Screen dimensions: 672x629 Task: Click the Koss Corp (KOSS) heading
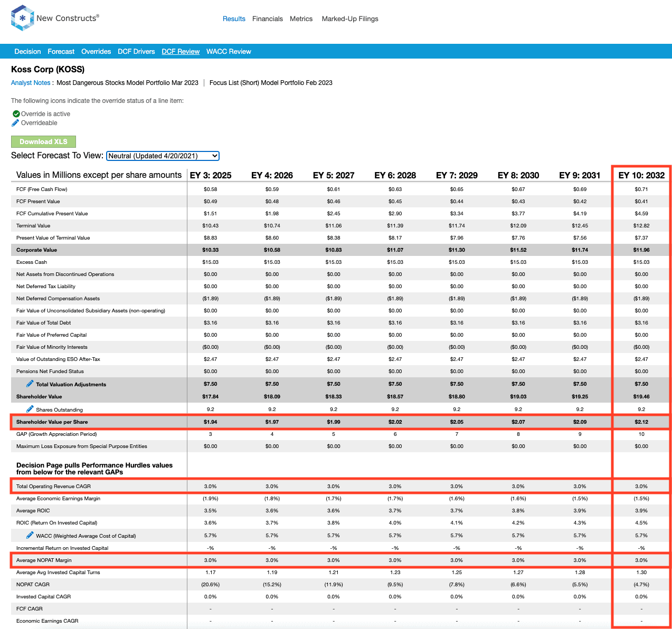pyautogui.click(x=48, y=69)
